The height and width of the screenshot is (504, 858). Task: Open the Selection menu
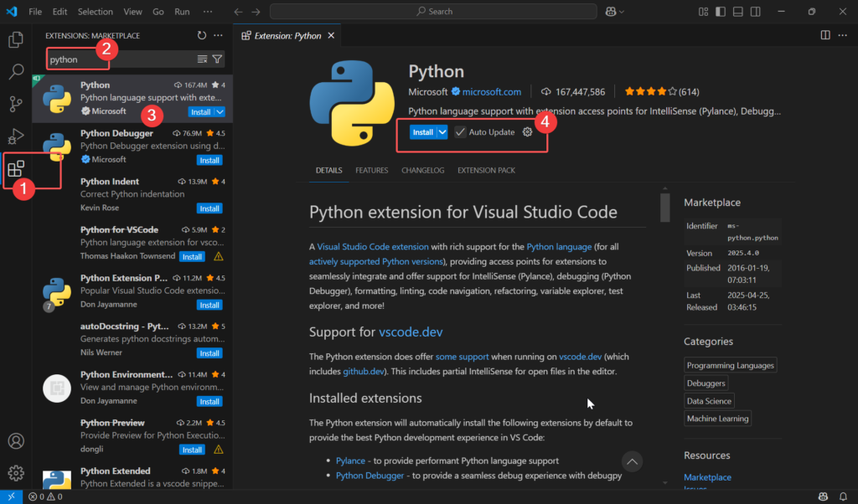(96, 12)
